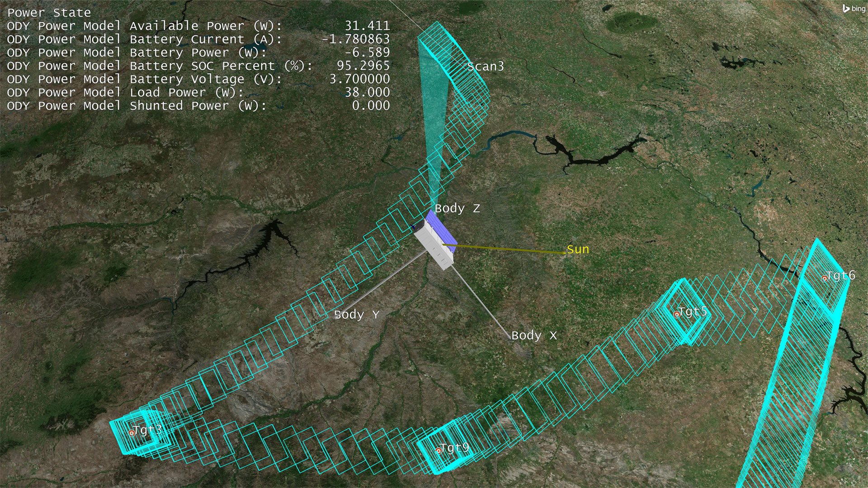This screenshot has height=488, width=868.
Task: Click the Bing logo
Action: click(x=854, y=9)
